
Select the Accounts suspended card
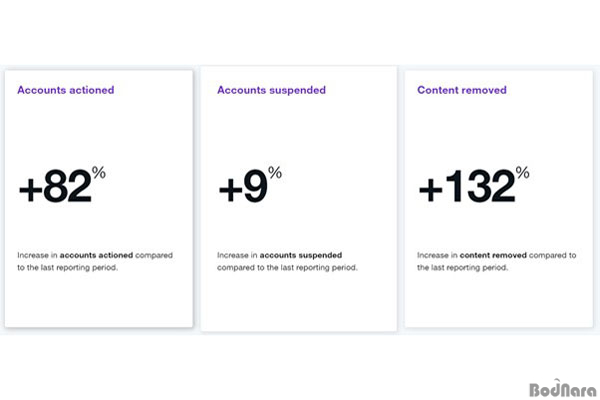click(298, 199)
